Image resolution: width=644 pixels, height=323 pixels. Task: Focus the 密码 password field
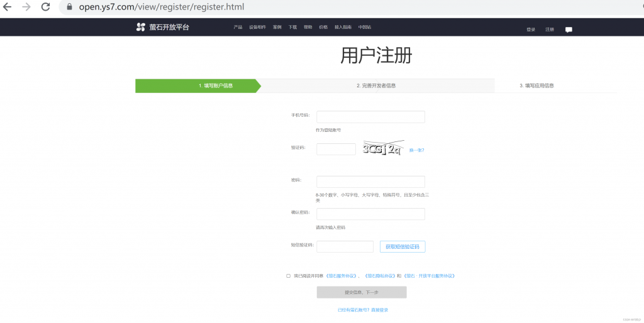tap(370, 182)
